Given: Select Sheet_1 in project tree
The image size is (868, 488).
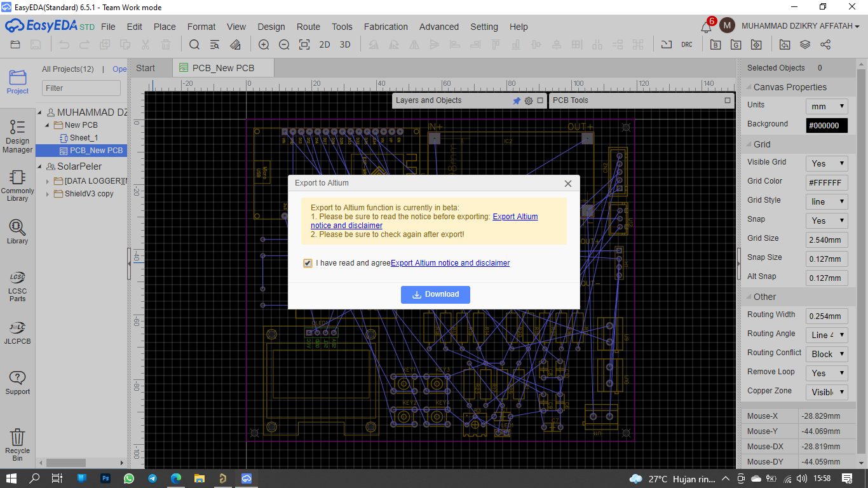Looking at the screenshot, I should (84, 138).
